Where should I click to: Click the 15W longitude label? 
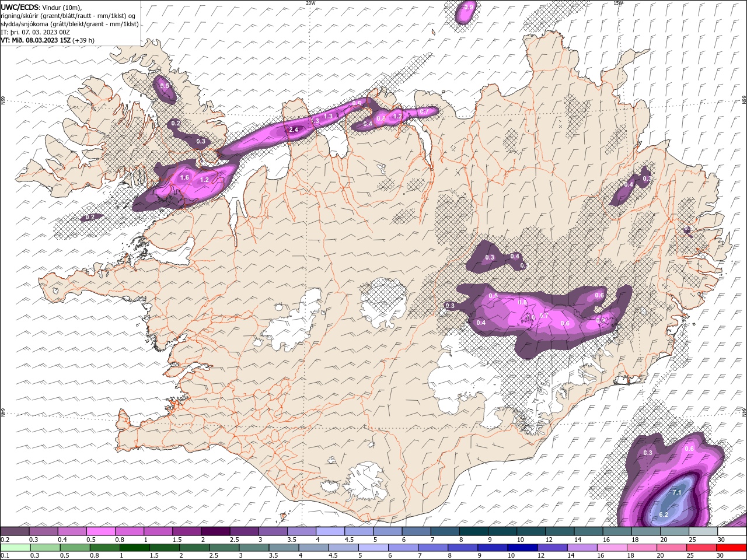point(618,3)
